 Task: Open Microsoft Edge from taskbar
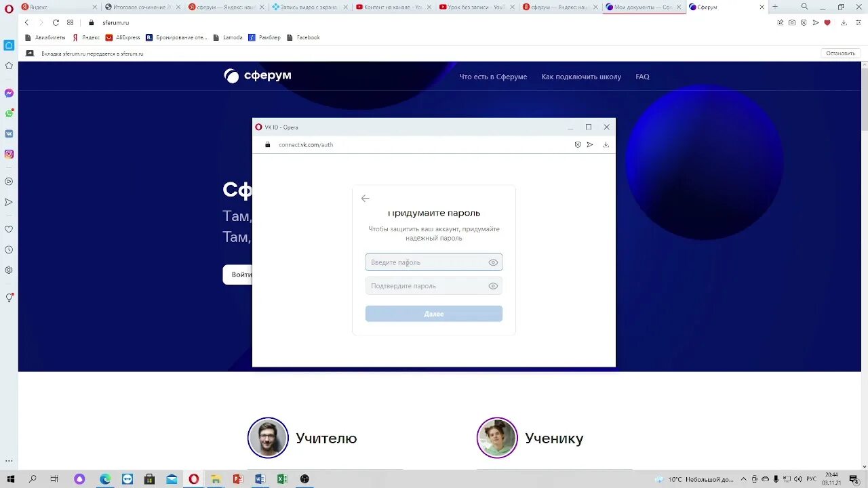105,479
